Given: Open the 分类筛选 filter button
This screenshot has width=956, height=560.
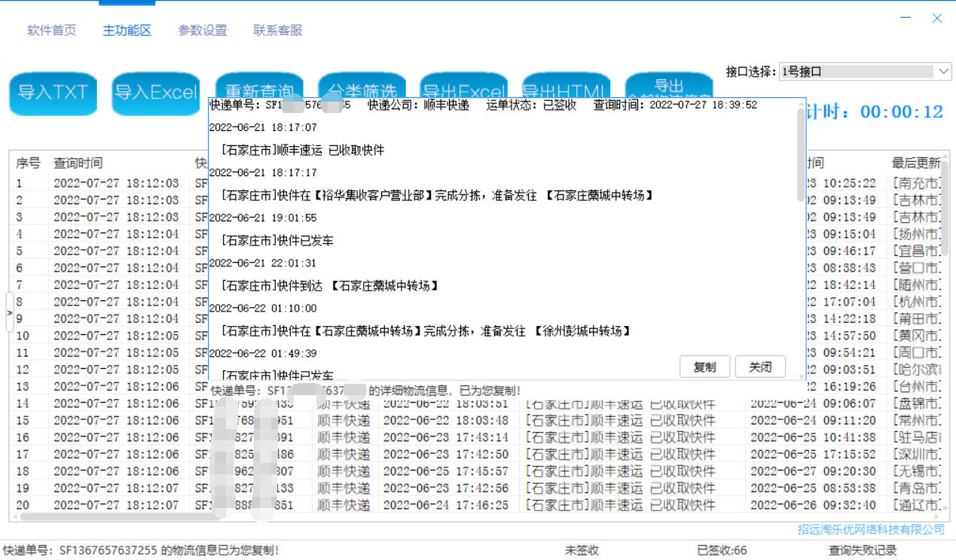Looking at the screenshot, I should click(362, 84).
